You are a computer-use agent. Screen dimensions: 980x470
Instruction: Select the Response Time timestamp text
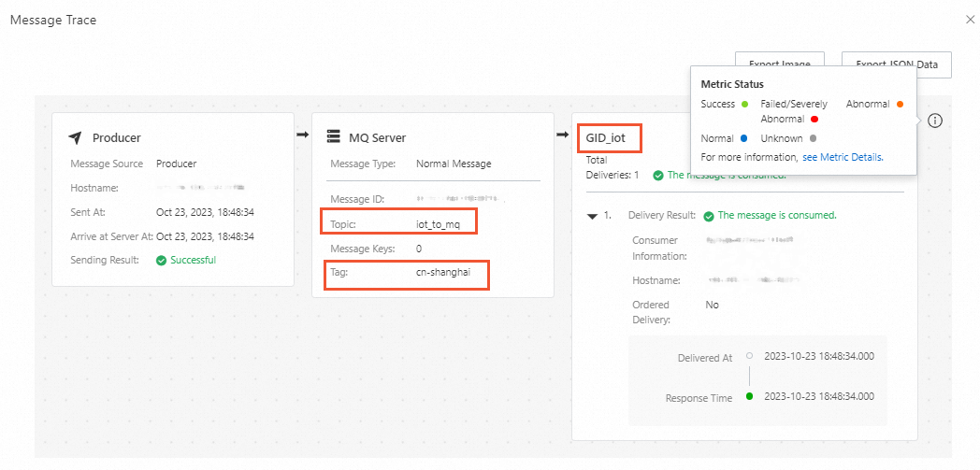coord(819,396)
